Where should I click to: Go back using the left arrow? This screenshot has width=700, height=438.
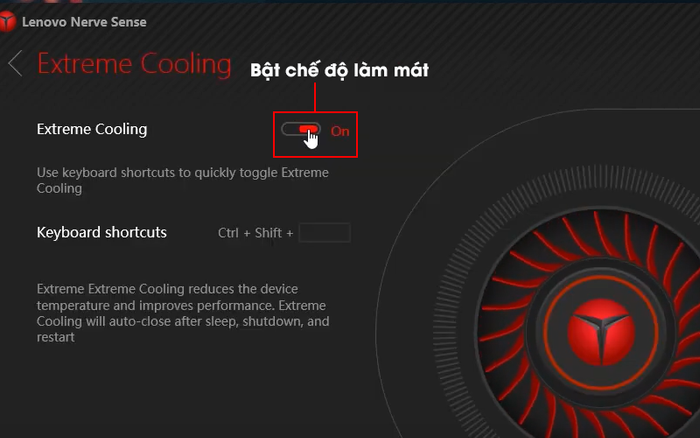point(15,63)
